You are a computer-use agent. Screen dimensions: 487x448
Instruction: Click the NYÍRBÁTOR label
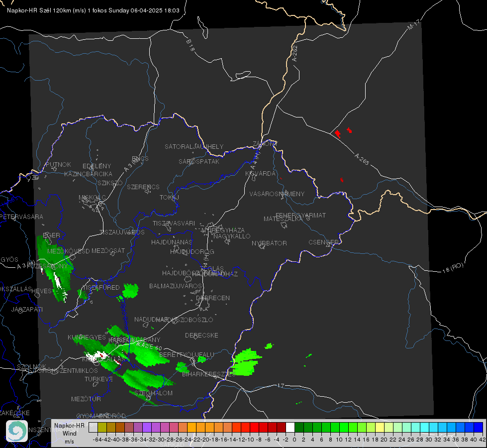(269, 243)
